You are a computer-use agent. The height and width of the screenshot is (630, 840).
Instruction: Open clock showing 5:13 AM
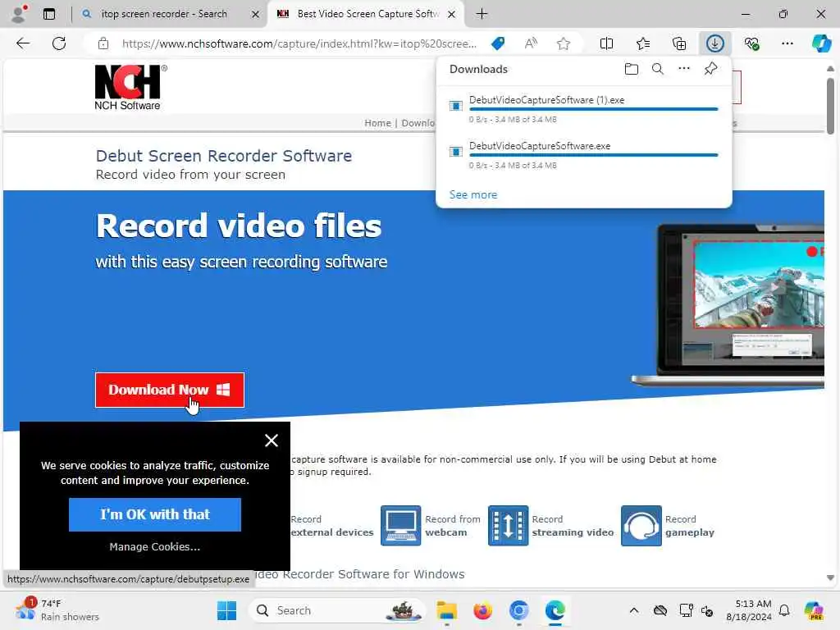pyautogui.click(x=749, y=610)
